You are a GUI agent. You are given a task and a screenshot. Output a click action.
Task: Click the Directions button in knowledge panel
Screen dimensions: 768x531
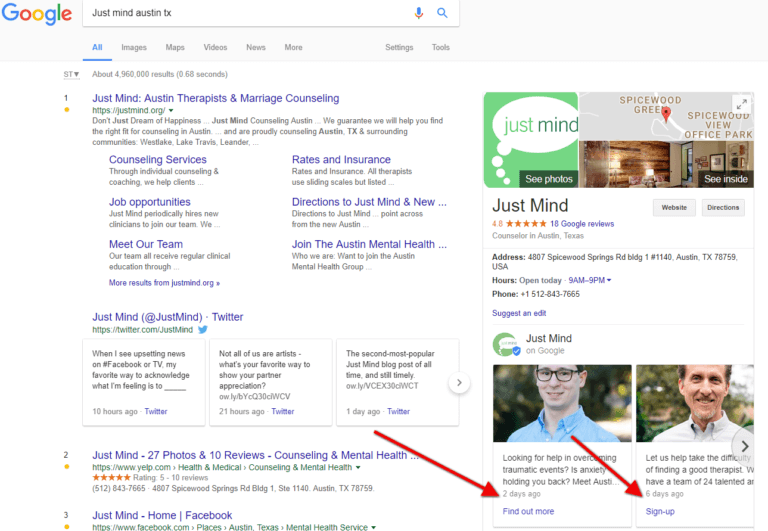[x=723, y=208]
